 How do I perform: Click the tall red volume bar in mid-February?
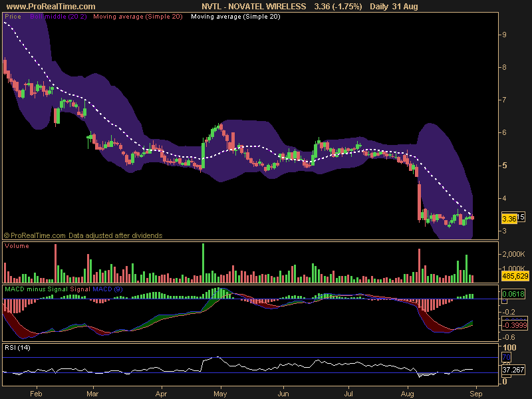tap(56, 263)
